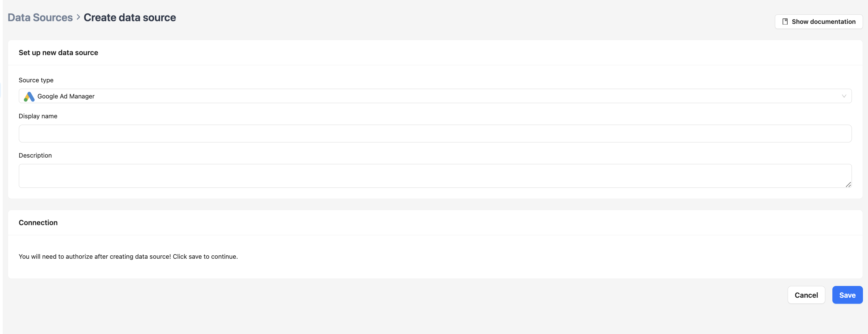Focus the Display name input field
The height and width of the screenshot is (334, 868).
coord(435,134)
